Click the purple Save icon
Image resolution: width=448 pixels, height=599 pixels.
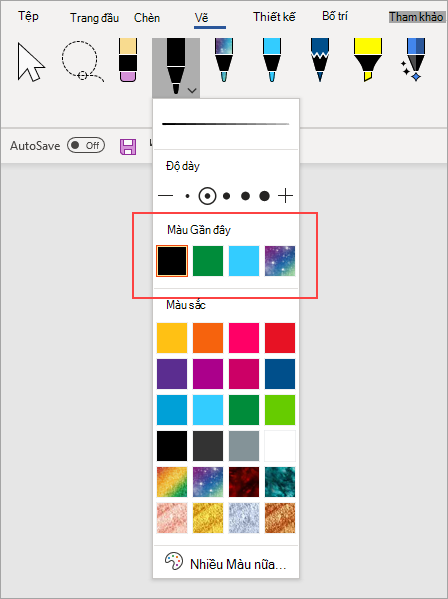click(128, 147)
